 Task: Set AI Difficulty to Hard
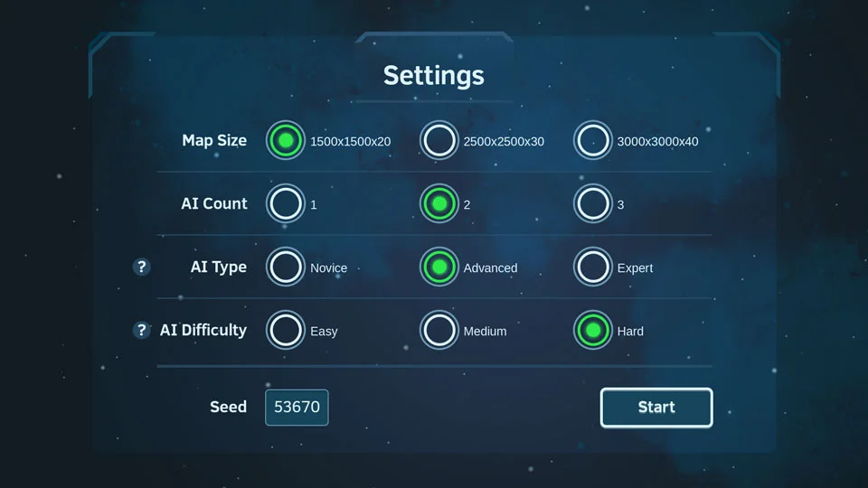[x=593, y=331]
